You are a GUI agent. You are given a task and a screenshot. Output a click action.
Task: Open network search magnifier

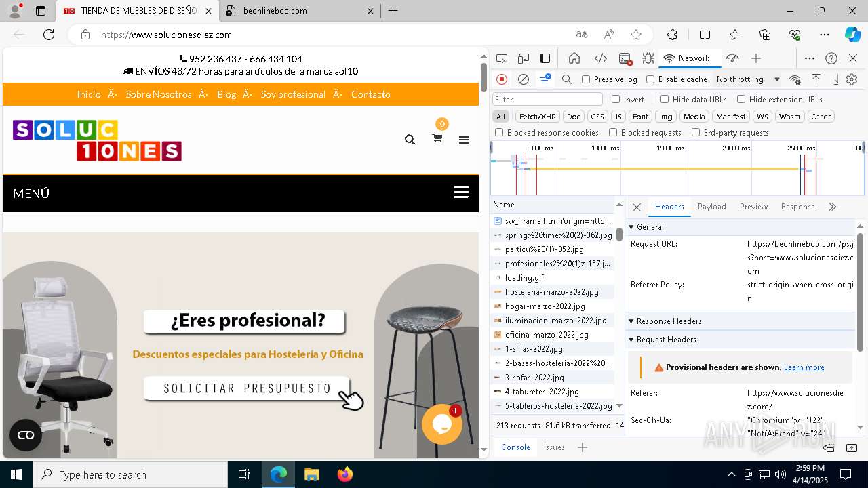567,79
